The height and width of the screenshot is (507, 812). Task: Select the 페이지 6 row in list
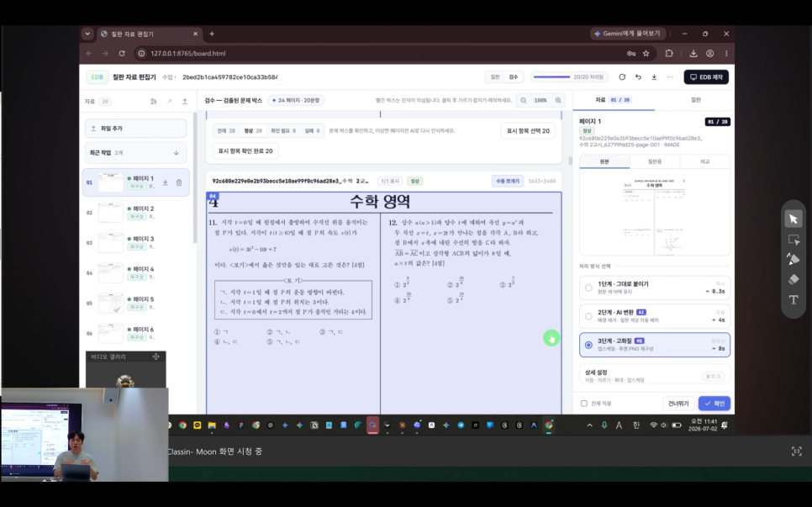135,333
